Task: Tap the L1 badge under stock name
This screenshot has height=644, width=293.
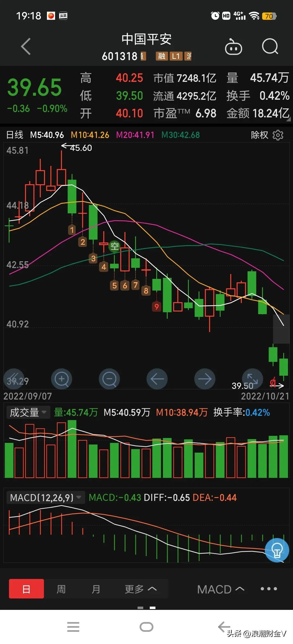Action: [x=176, y=56]
